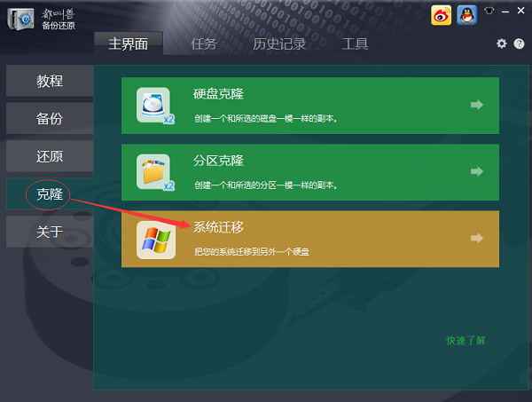The width and height of the screenshot is (532, 402).
Task: Click the QQ penguin icon
Action: (467, 14)
